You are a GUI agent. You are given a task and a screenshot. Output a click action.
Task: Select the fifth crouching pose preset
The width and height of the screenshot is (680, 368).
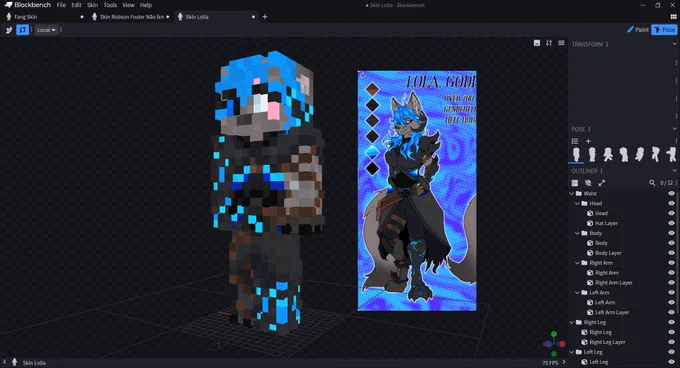pyautogui.click(x=640, y=154)
